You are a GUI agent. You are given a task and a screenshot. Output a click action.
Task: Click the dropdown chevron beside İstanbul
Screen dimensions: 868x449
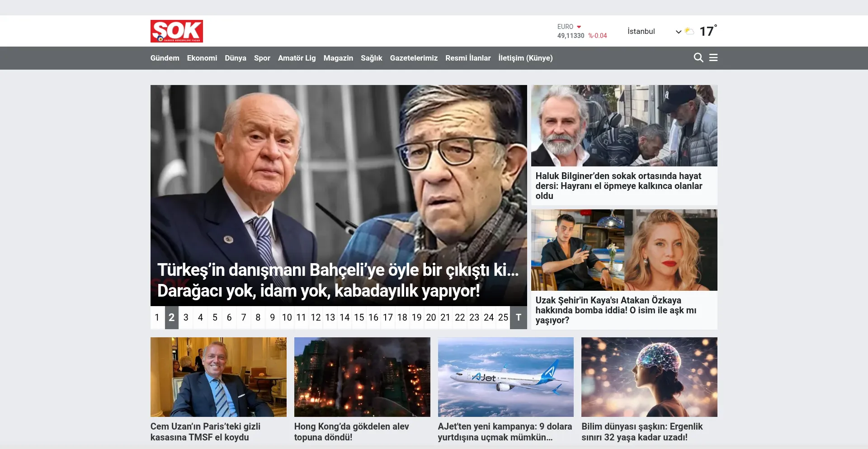point(678,32)
